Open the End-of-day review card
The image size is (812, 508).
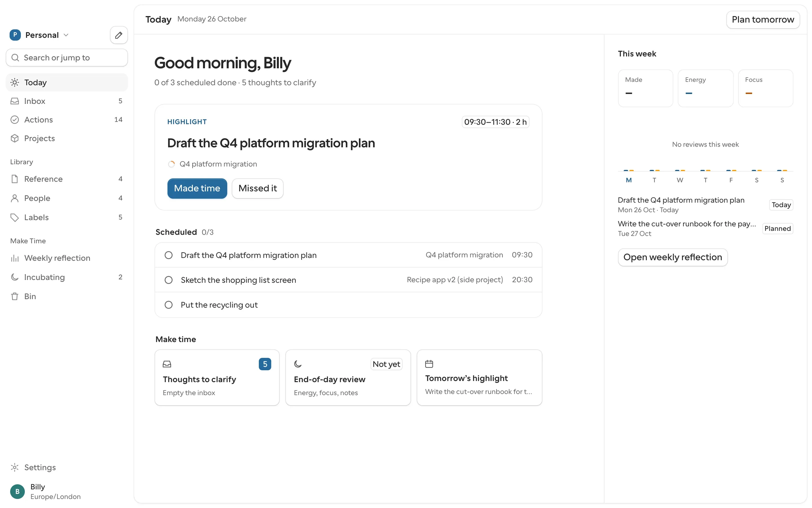pos(348,377)
